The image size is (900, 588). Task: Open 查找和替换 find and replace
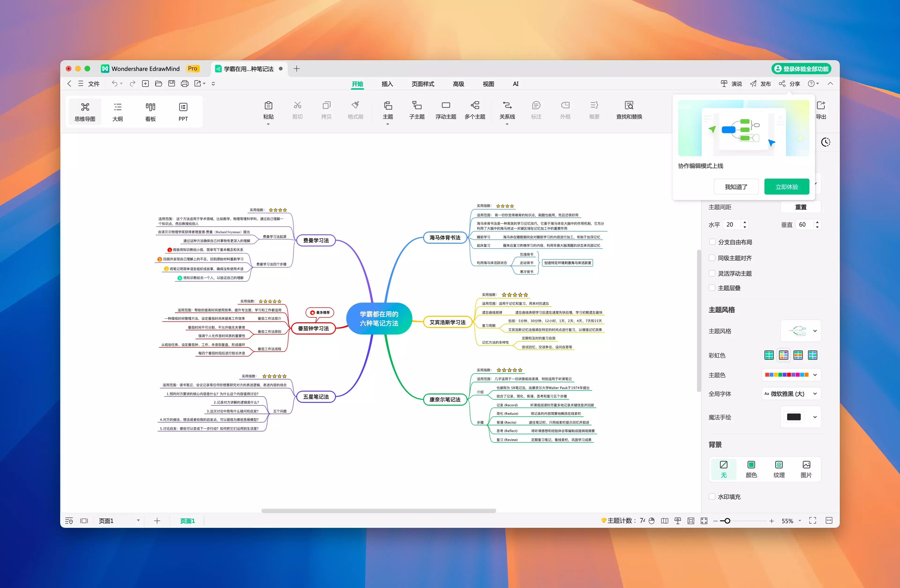pos(629,110)
